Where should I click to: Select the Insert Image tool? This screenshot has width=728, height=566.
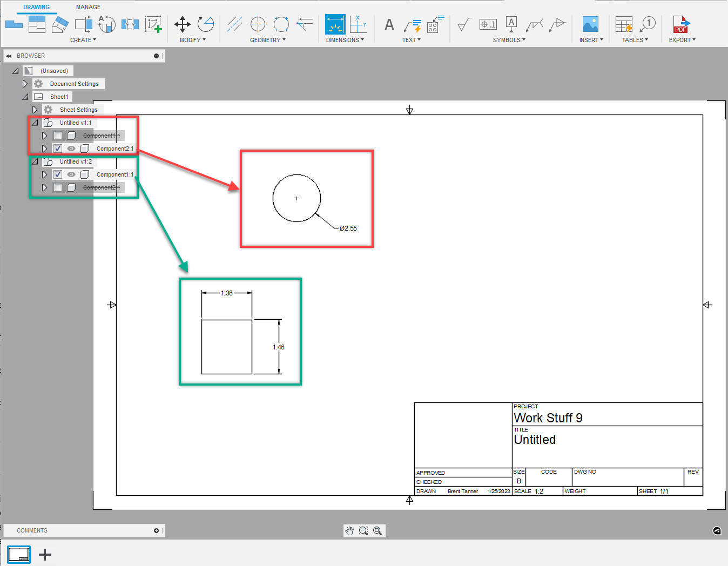590,24
